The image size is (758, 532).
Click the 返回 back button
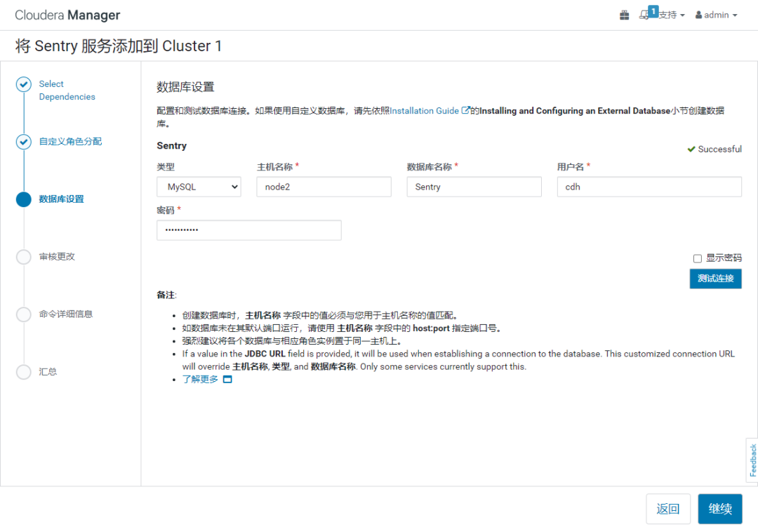[668, 509]
